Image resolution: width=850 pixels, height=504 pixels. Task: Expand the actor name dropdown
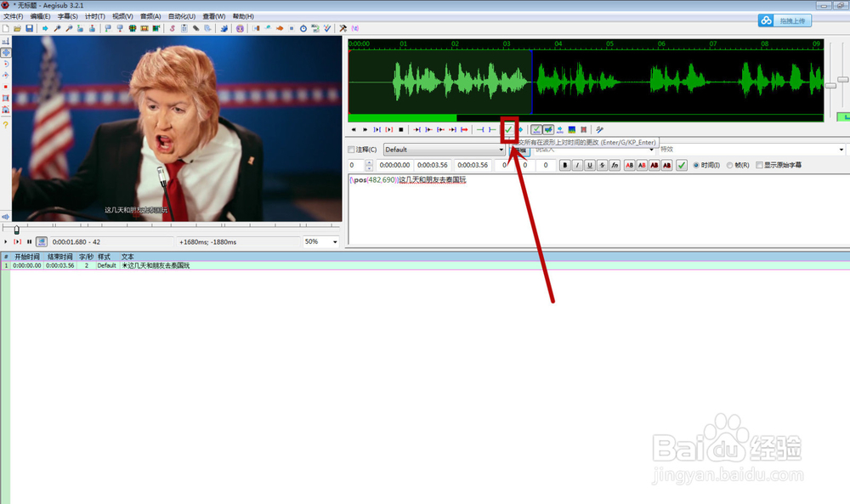[x=652, y=150]
